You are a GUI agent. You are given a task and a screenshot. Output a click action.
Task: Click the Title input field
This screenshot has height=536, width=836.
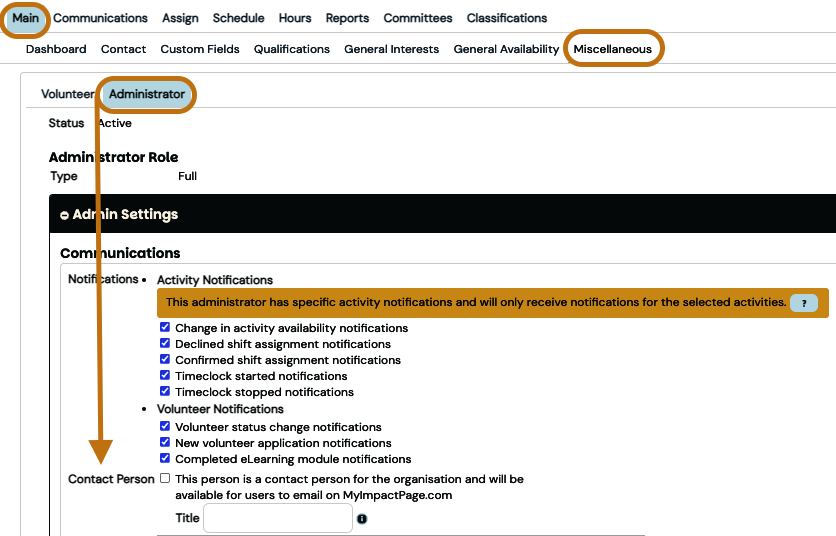click(x=277, y=518)
